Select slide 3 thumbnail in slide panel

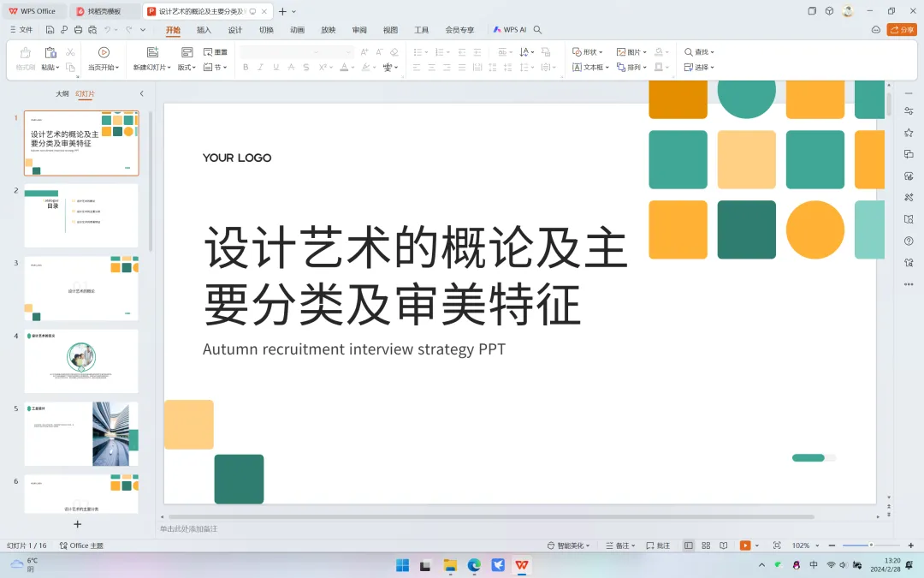tap(81, 289)
